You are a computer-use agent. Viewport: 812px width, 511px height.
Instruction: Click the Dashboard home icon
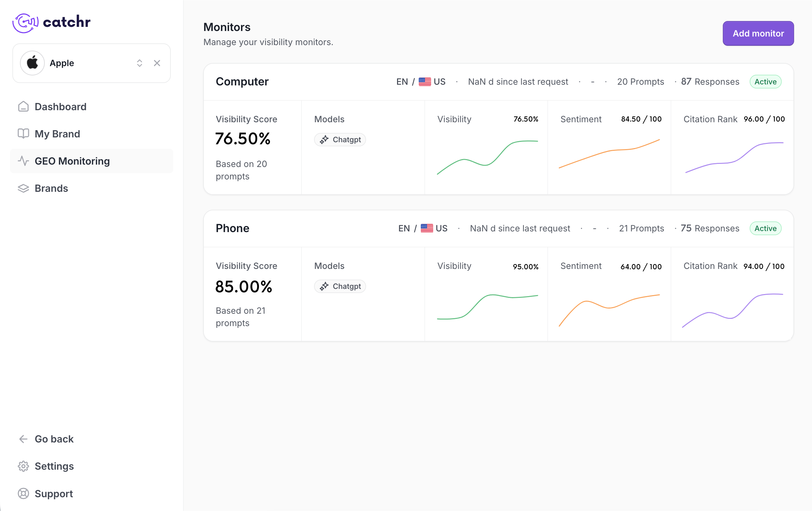point(23,107)
